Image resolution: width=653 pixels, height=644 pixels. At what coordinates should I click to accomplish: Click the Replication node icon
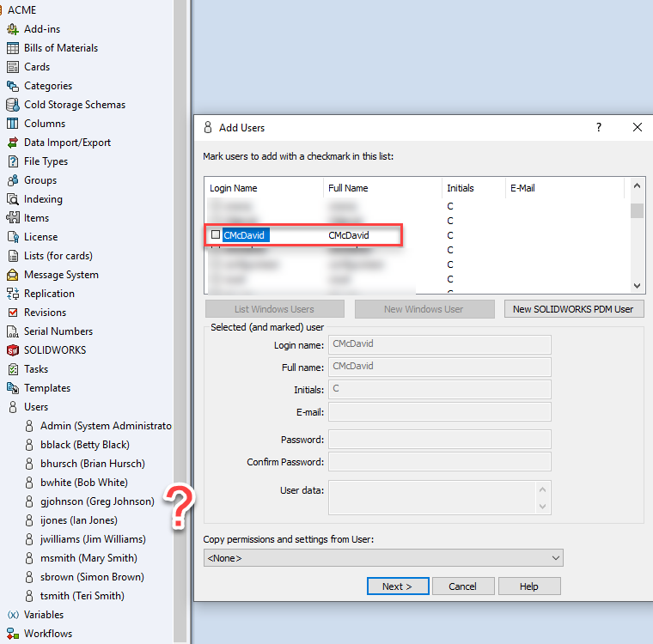tap(13, 294)
